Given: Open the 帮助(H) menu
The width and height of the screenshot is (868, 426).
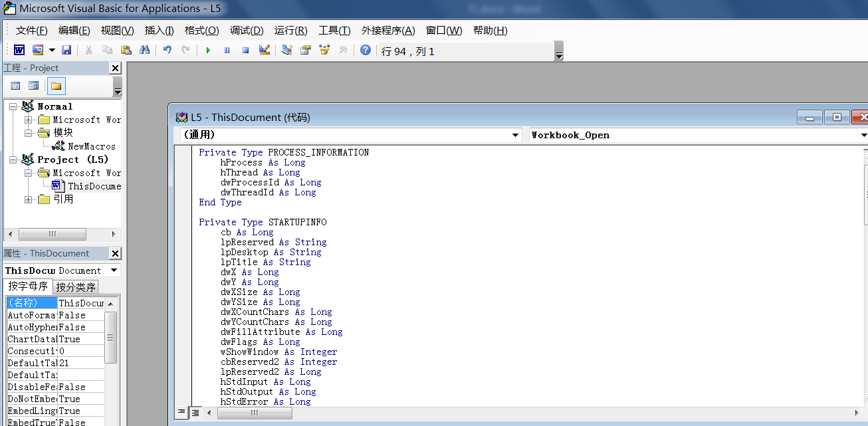Looking at the screenshot, I should [490, 31].
